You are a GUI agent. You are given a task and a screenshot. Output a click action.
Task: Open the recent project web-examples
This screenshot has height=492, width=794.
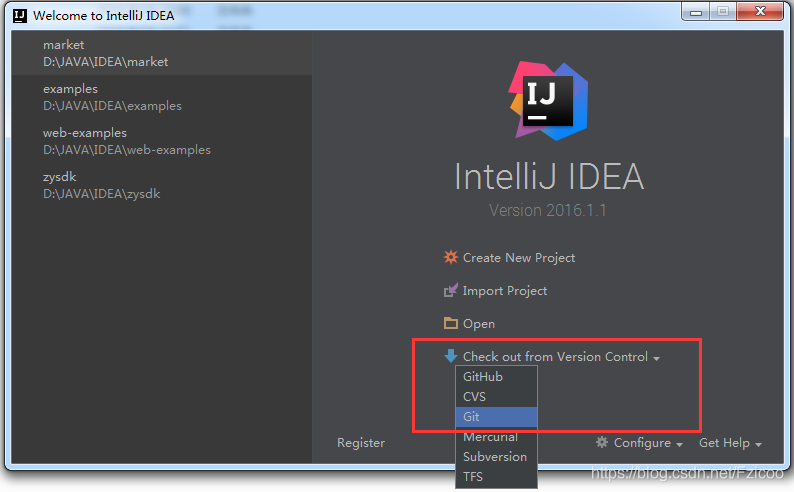(x=162, y=141)
